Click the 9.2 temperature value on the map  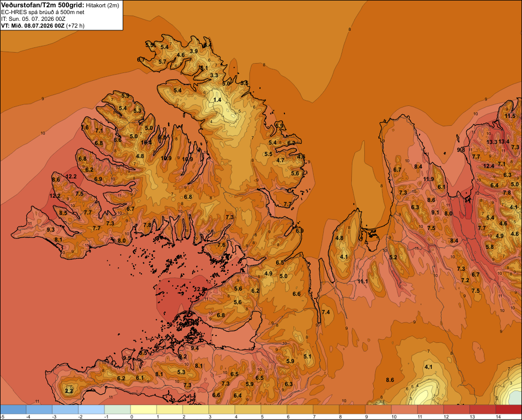[x=183, y=356]
